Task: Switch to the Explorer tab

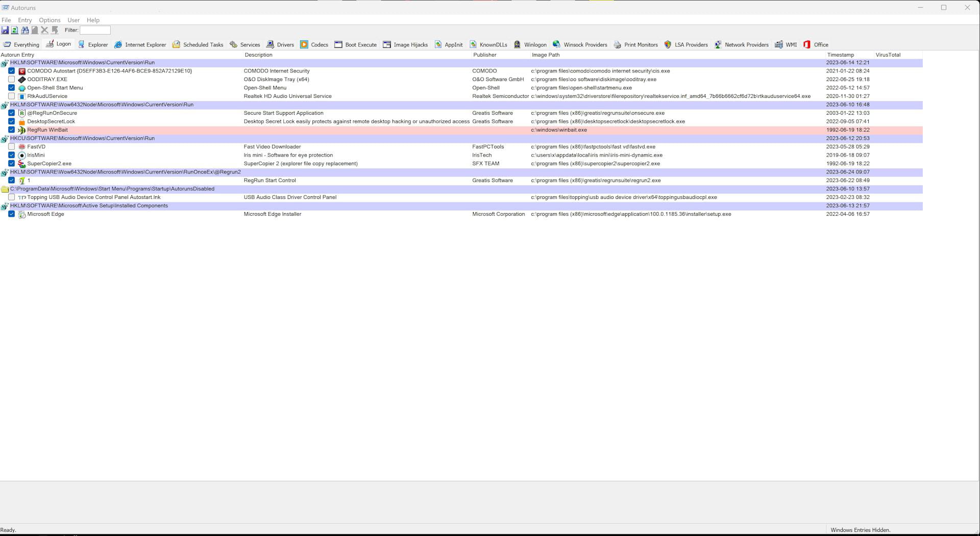Action: [92, 44]
